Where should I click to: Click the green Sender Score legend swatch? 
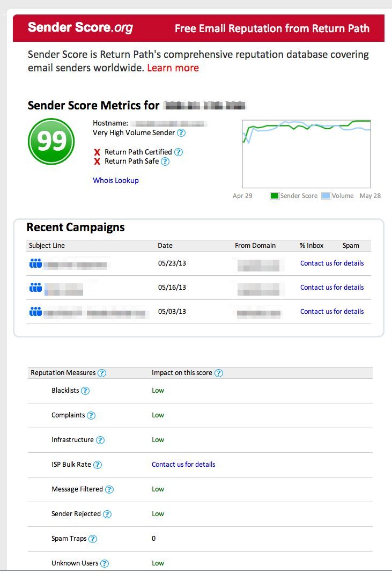[275, 196]
